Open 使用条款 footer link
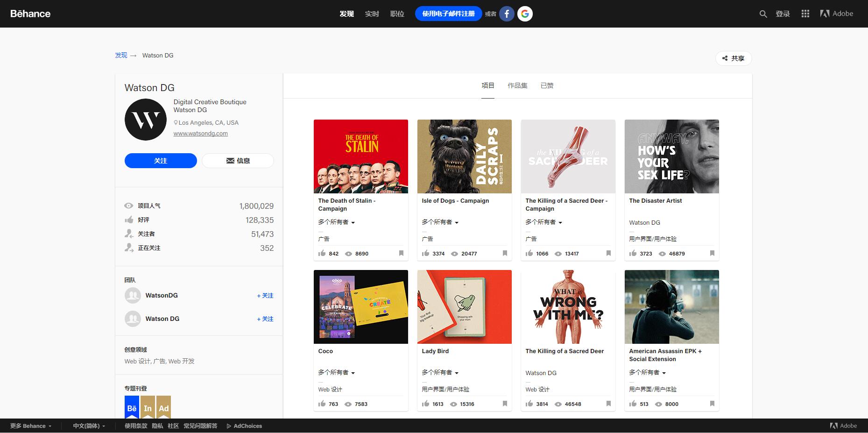The image size is (868, 433). pos(136,426)
